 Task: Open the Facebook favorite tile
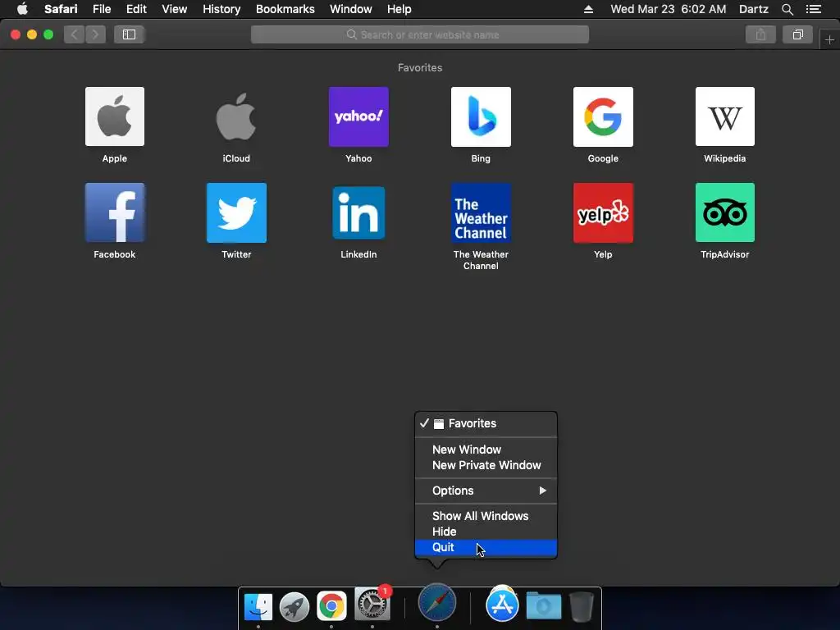coord(115,212)
